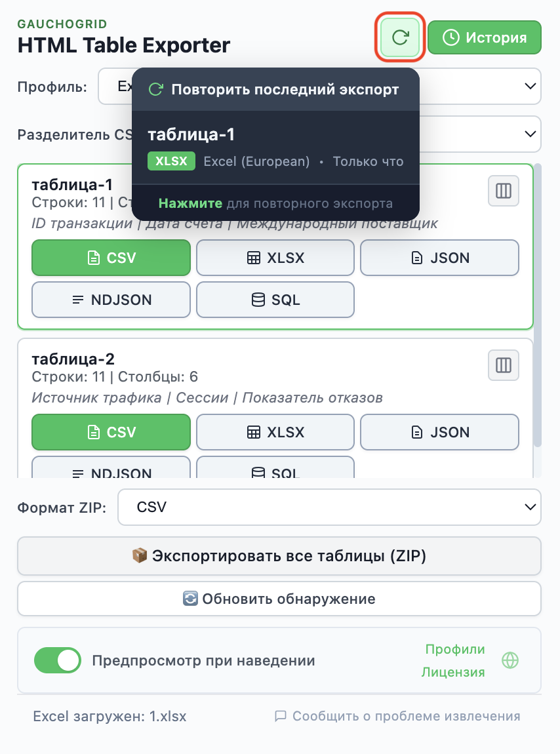Open the Лицензия link

(x=453, y=671)
